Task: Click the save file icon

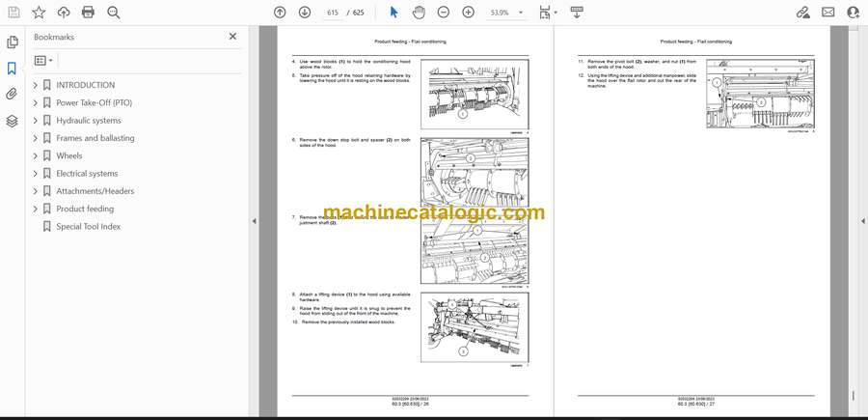Action: click(x=14, y=13)
